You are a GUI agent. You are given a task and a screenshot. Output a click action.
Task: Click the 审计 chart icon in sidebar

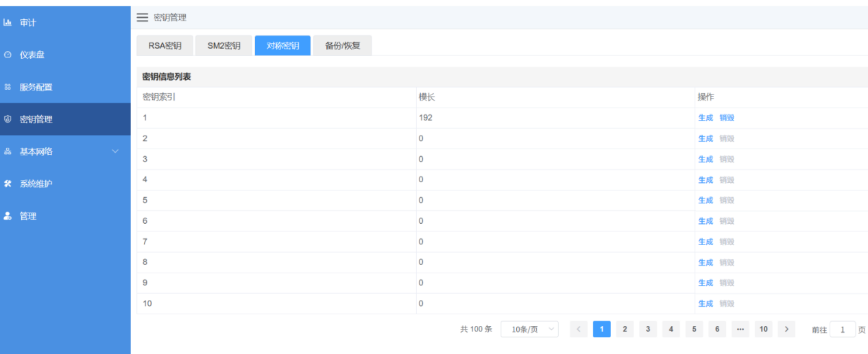[x=8, y=23]
